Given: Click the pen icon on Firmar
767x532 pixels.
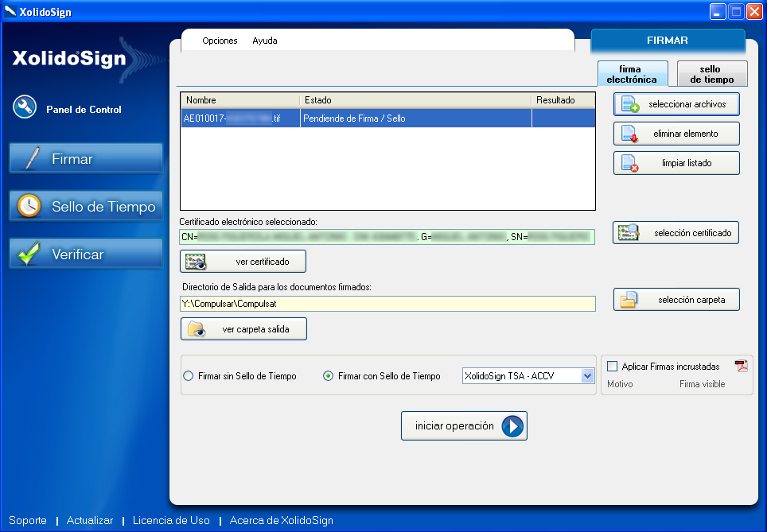Looking at the screenshot, I should point(32,158).
